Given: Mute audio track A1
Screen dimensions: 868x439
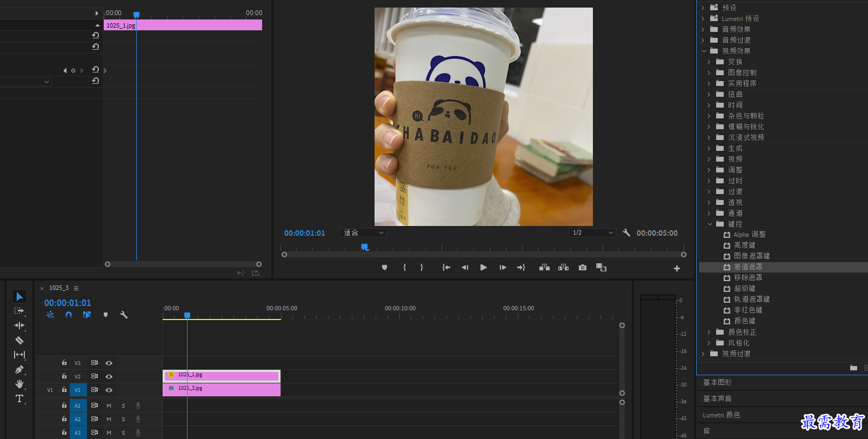Looking at the screenshot, I should point(109,405).
